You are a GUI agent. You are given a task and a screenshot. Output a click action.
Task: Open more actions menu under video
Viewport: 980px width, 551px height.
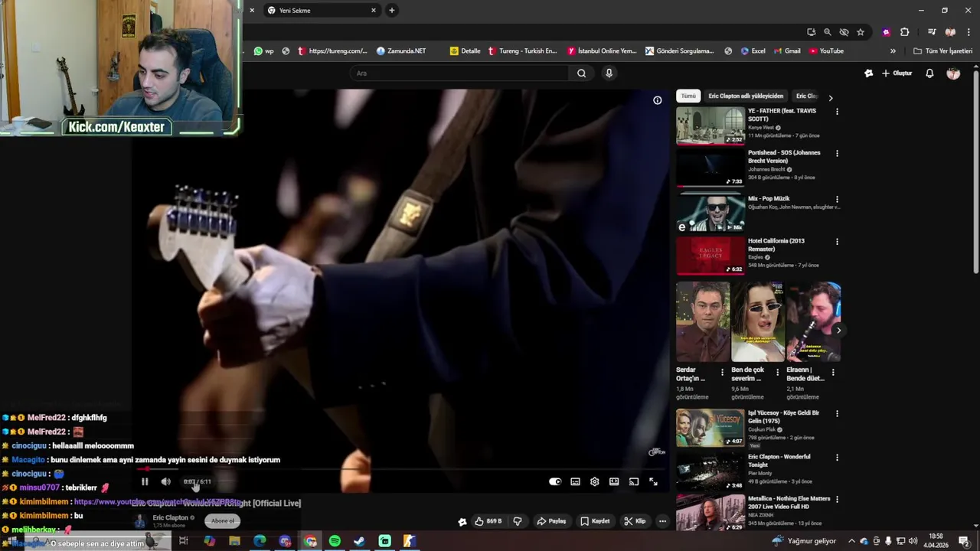(x=662, y=521)
